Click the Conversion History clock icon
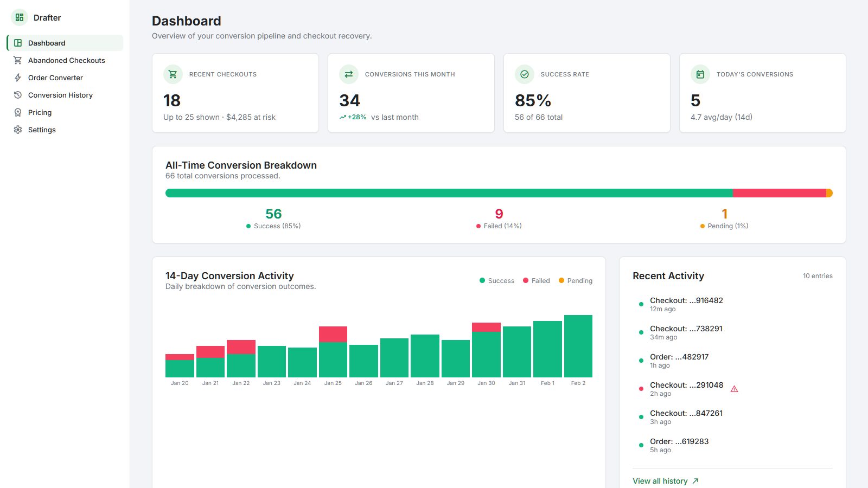Viewport: 868px width, 488px height. click(x=18, y=95)
